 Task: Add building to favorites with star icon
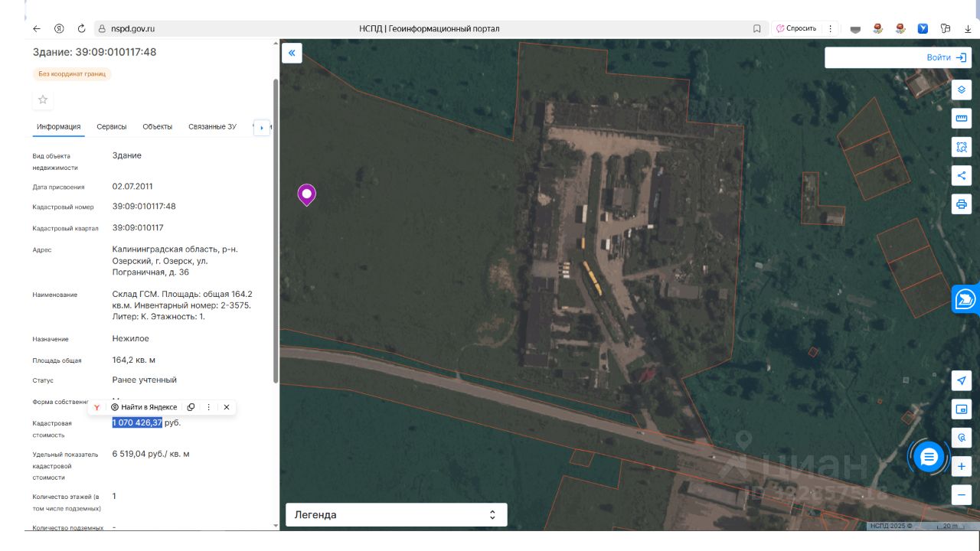(x=43, y=99)
